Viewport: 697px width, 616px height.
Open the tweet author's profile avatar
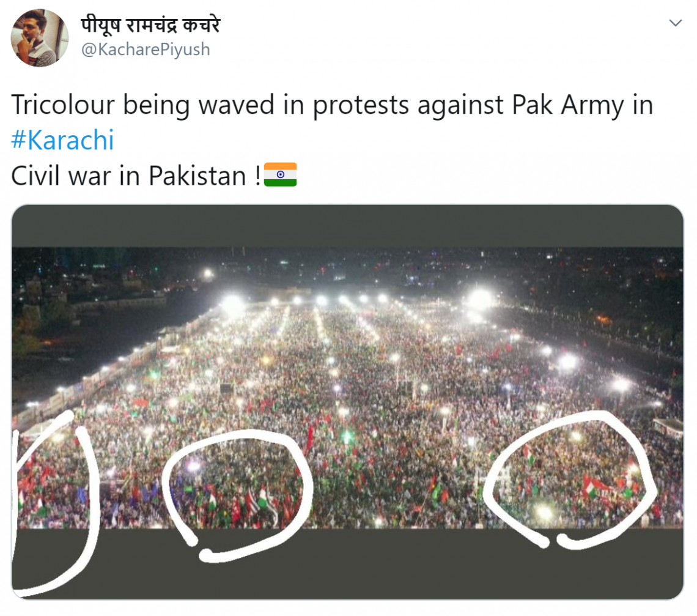[40, 38]
